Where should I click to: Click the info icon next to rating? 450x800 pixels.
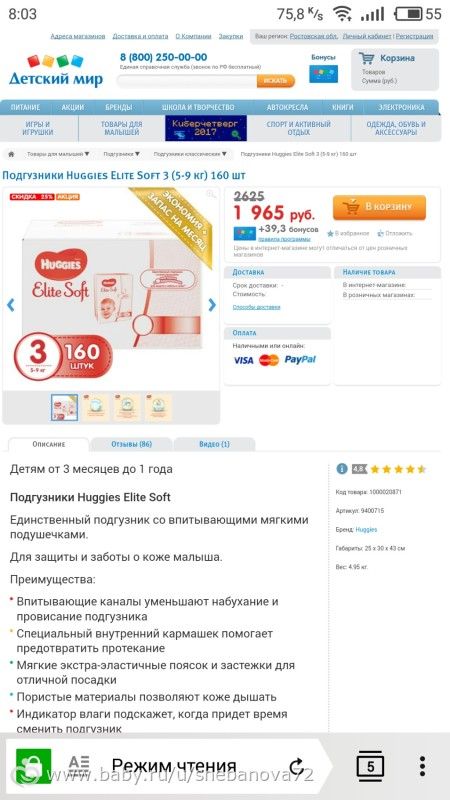point(342,468)
